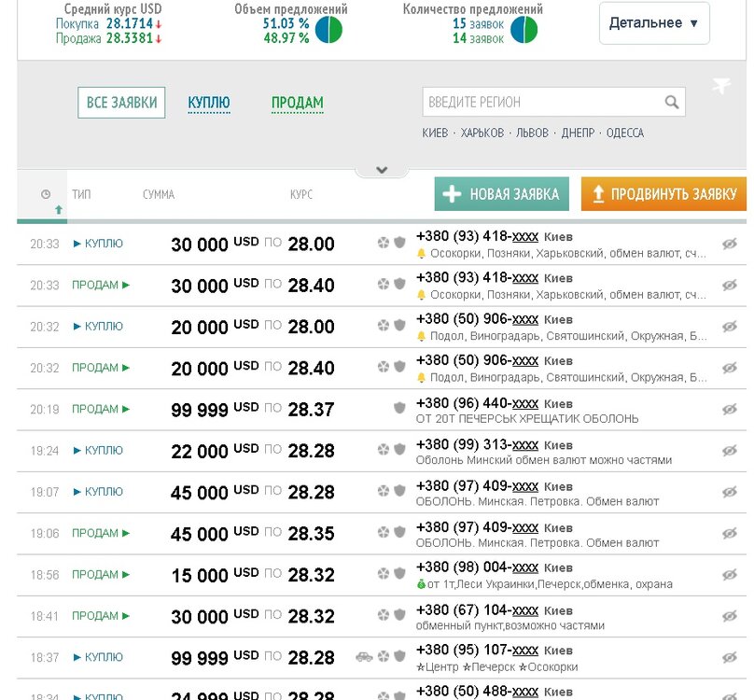Click the paper plane icon
Viewport: 754px width, 700px height.
720,86
